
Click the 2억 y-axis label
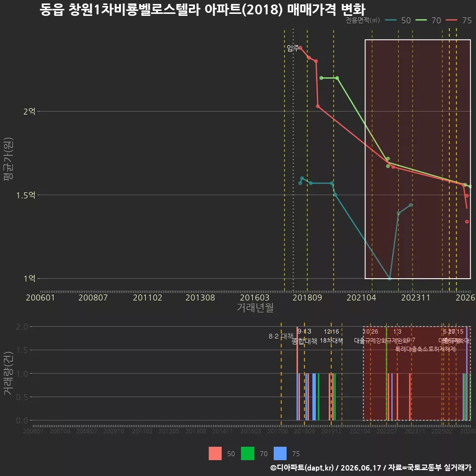pos(29,112)
